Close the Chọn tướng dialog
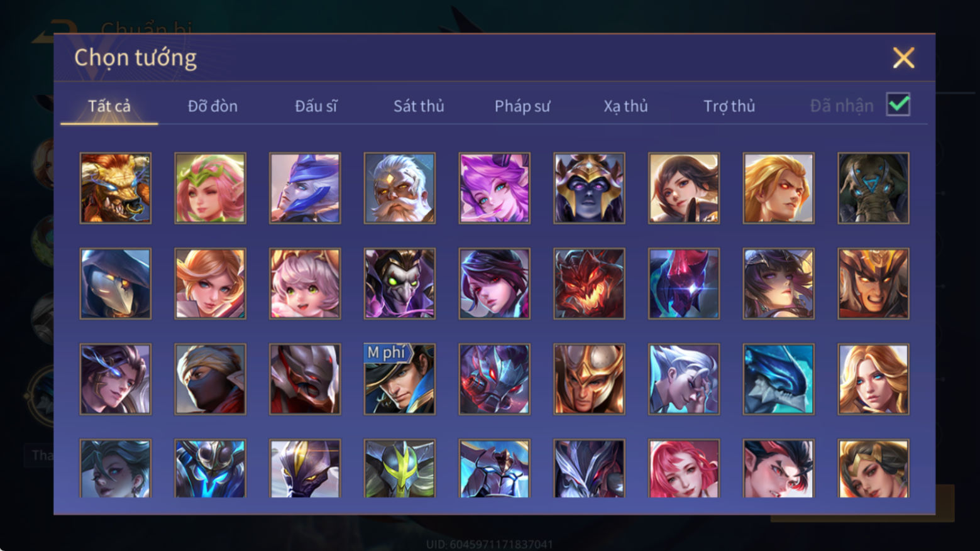Viewport: 980px width, 551px height. [903, 58]
